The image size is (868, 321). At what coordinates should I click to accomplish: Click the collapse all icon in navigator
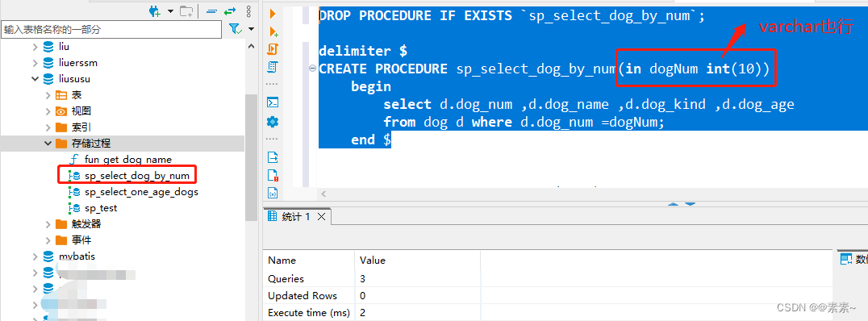(x=211, y=11)
